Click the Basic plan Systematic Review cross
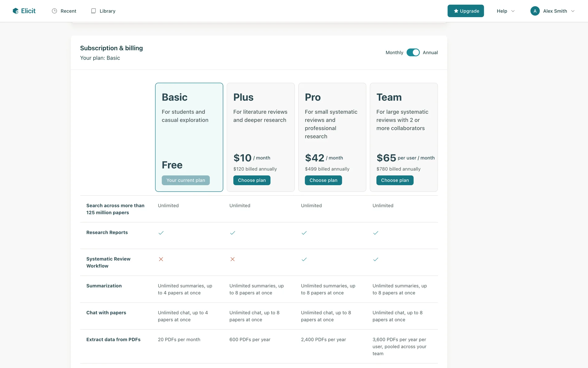Screen dimensions: 588x368 point(161,259)
